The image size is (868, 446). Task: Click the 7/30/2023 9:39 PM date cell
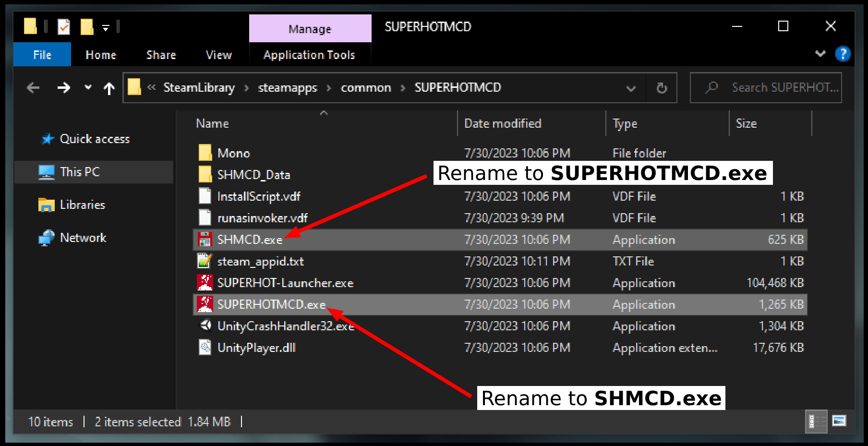click(514, 218)
